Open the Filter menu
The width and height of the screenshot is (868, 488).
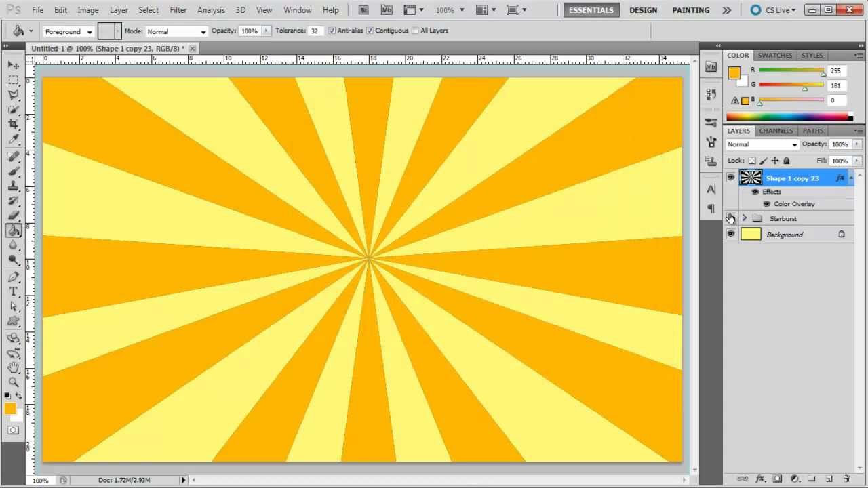pyautogui.click(x=178, y=10)
